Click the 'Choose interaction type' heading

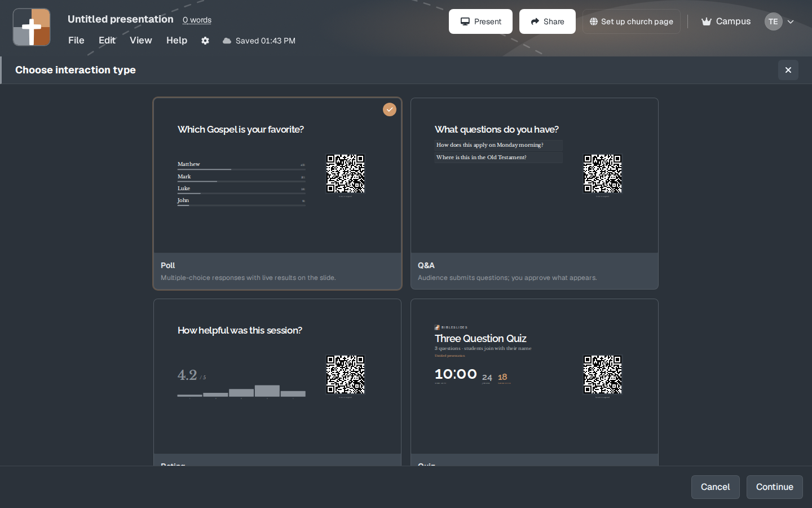(x=76, y=70)
